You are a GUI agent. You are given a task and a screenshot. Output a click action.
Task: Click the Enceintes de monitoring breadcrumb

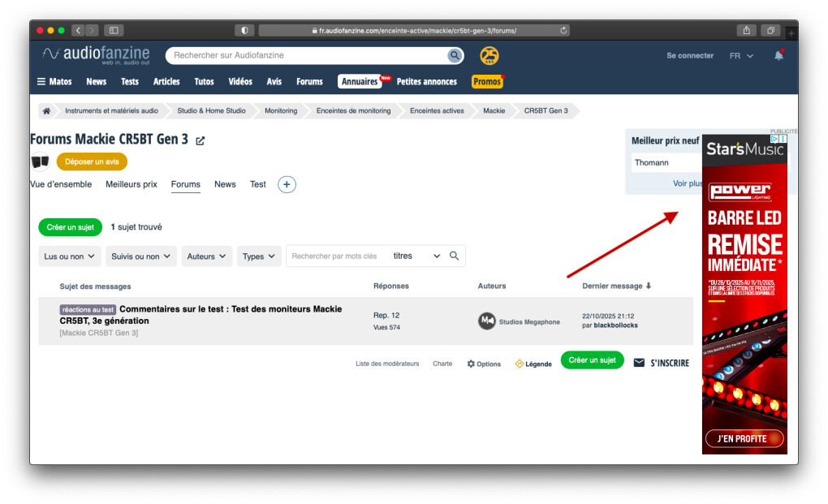353,111
